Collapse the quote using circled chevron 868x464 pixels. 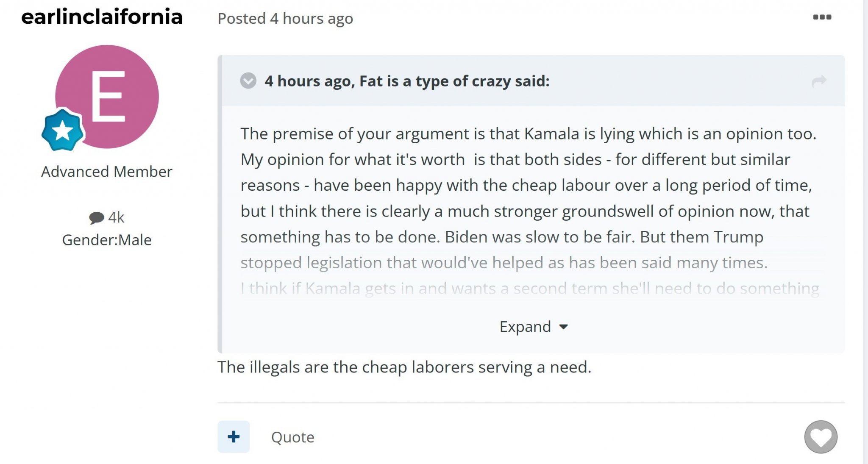[x=248, y=81]
